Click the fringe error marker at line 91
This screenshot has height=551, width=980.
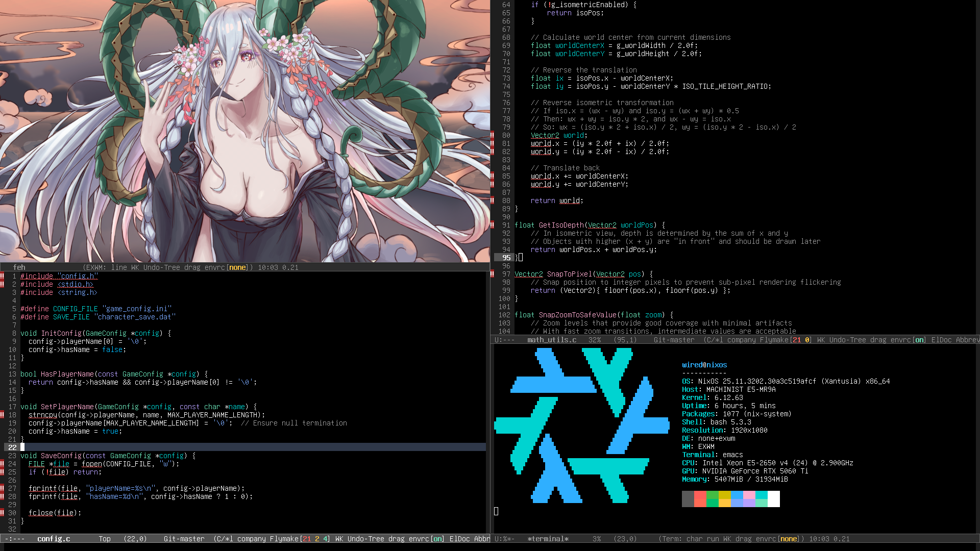(492, 225)
